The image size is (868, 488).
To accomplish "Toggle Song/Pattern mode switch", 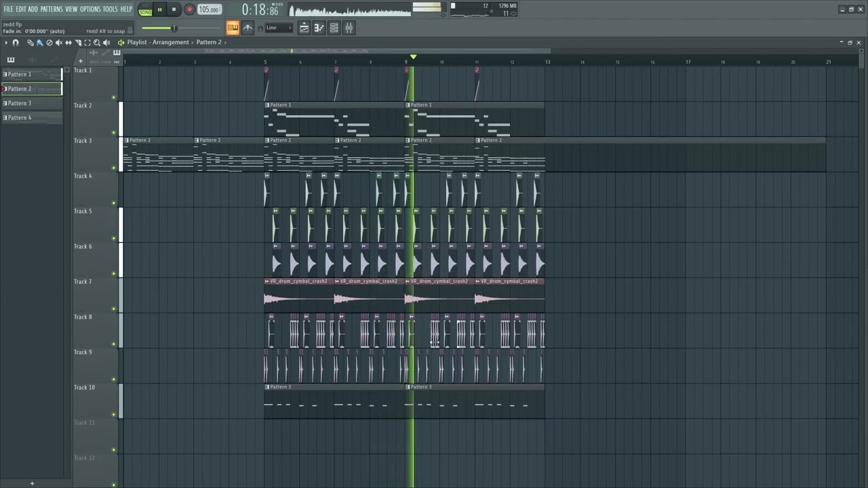I will (145, 9).
